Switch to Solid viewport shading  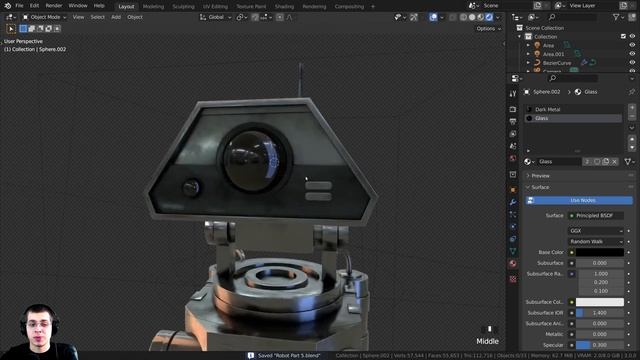click(472, 17)
